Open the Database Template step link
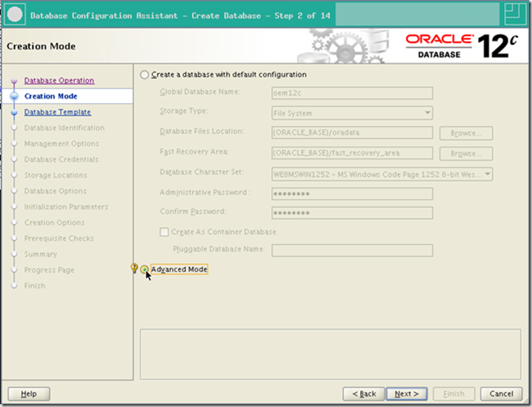532x407 pixels. click(57, 112)
